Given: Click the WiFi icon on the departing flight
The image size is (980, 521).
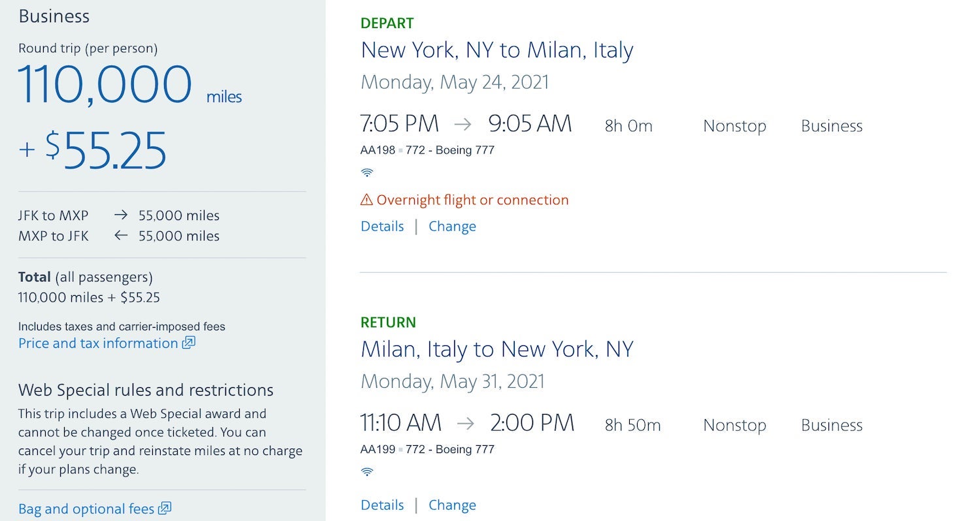Looking at the screenshot, I should [367, 172].
